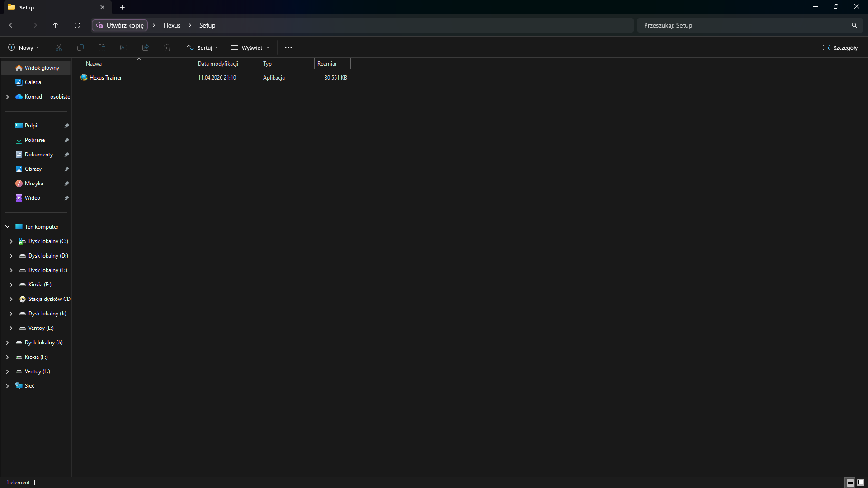Expand Dysk lokalny (C:) tree node
The image size is (868, 488).
11,241
